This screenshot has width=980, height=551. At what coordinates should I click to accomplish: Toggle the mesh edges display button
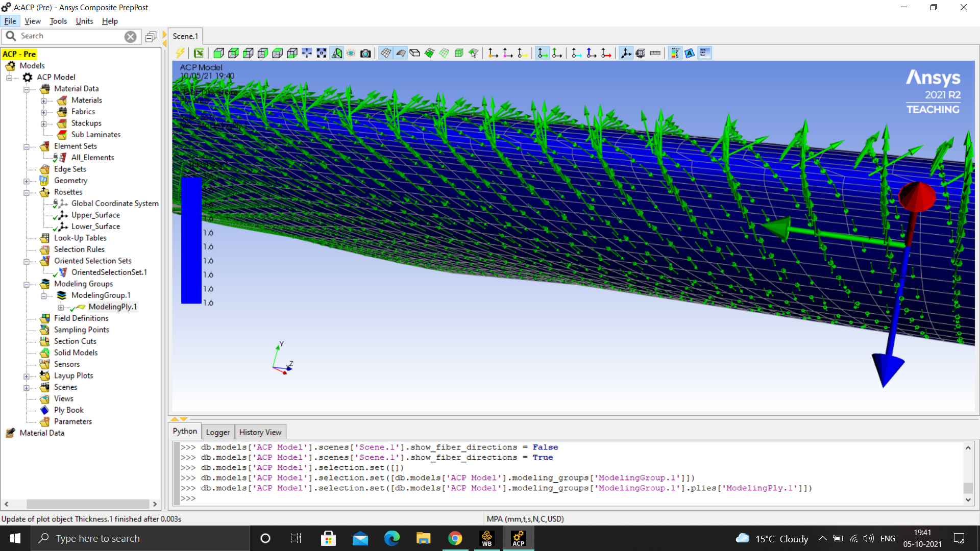386,53
